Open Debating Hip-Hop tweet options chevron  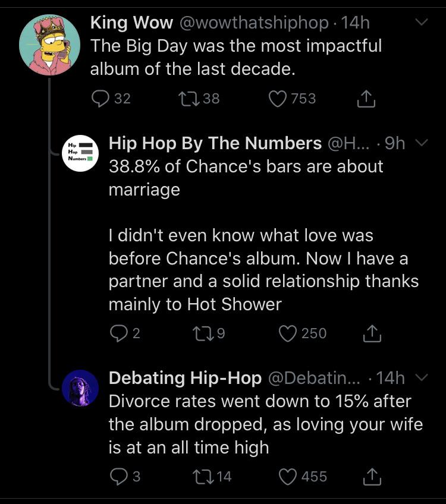421,377
